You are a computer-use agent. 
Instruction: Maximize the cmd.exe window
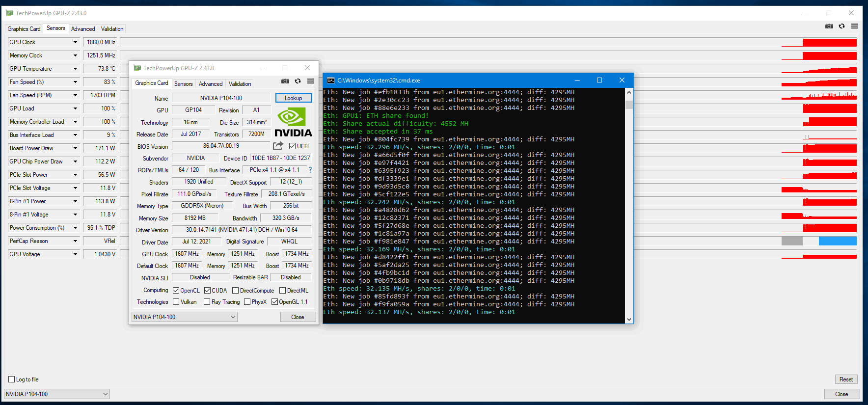click(599, 80)
